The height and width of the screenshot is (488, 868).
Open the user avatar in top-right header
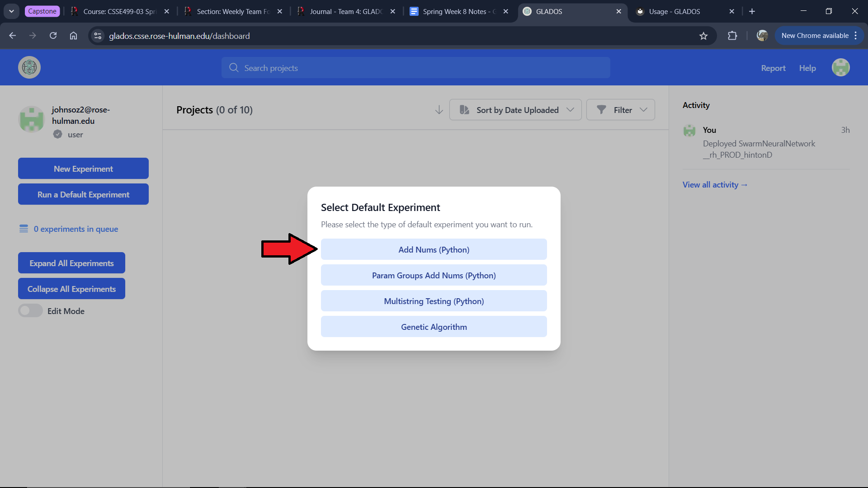(840, 68)
